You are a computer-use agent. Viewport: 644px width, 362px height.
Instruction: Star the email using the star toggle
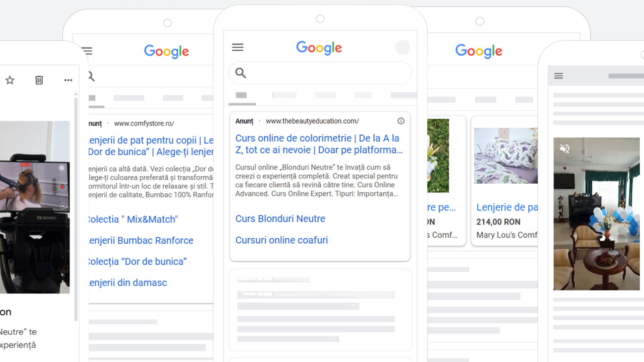click(x=10, y=80)
